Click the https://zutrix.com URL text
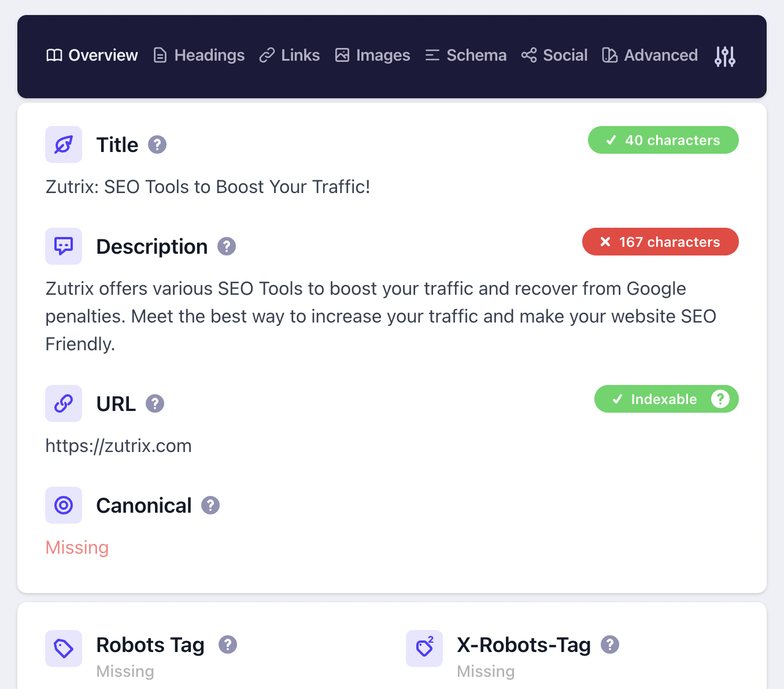 tap(119, 446)
